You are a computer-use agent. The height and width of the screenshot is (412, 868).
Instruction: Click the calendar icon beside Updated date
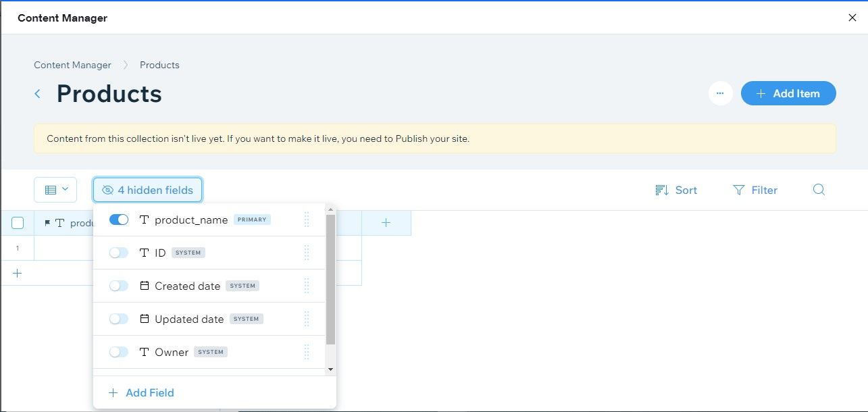(x=144, y=318)
